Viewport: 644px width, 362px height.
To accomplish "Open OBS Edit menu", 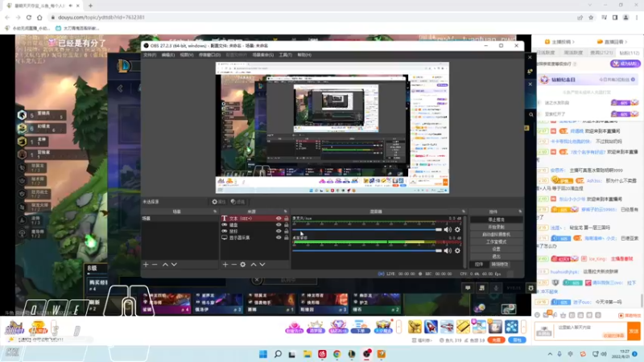I will (168, 55).
